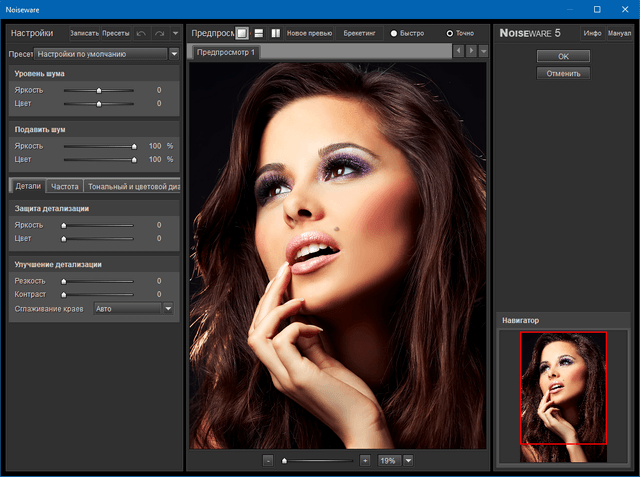The image size is (640, 477).
Task: Click the undo arrow in Настройки panel
Action: [x=141, y=33]
